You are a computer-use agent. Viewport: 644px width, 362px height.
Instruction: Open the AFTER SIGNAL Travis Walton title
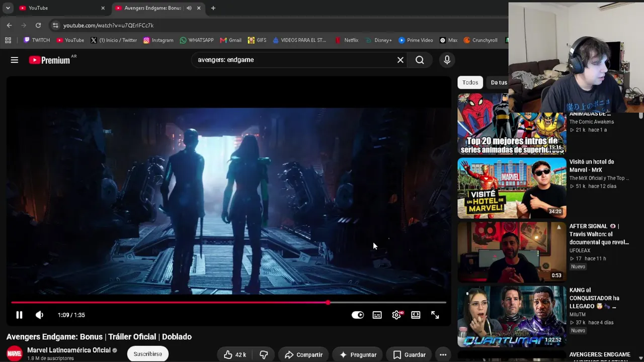599,234
